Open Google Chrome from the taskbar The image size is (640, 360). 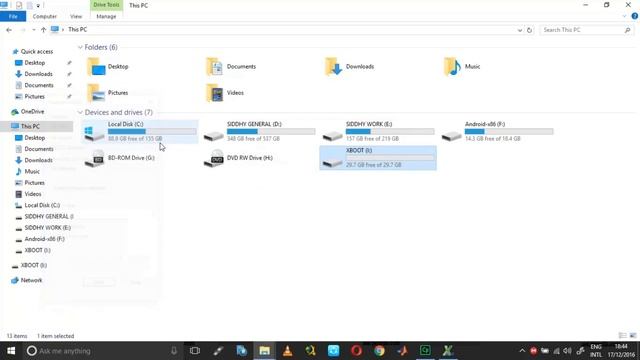tap(379, 351)
